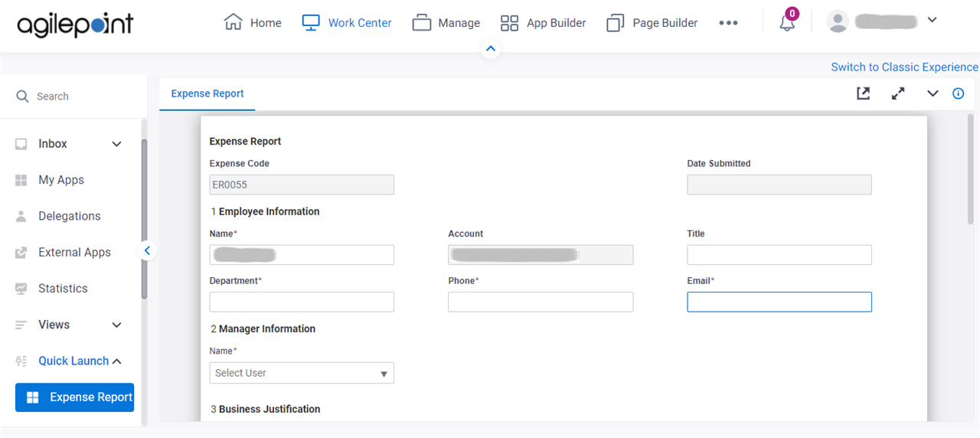This screenshot has height=438, width=980.
Task: Click the sidebar Search field
Action: tap(73, 96)
